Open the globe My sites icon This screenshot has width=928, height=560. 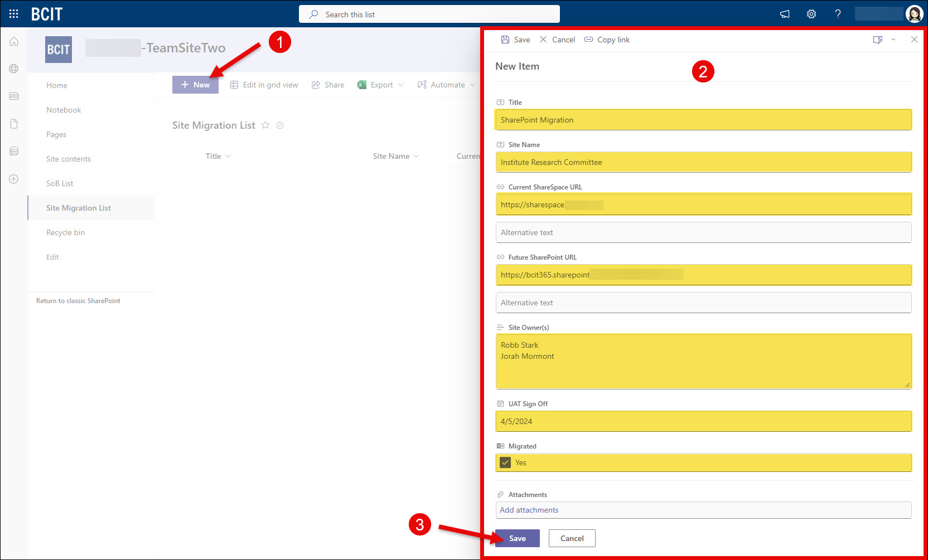coord(14,69)
